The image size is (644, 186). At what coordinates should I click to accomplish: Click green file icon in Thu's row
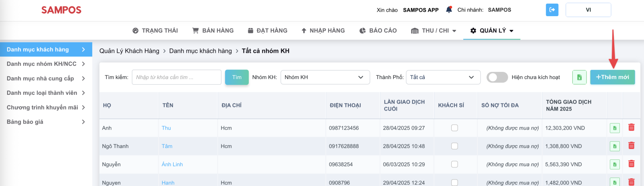615,128
